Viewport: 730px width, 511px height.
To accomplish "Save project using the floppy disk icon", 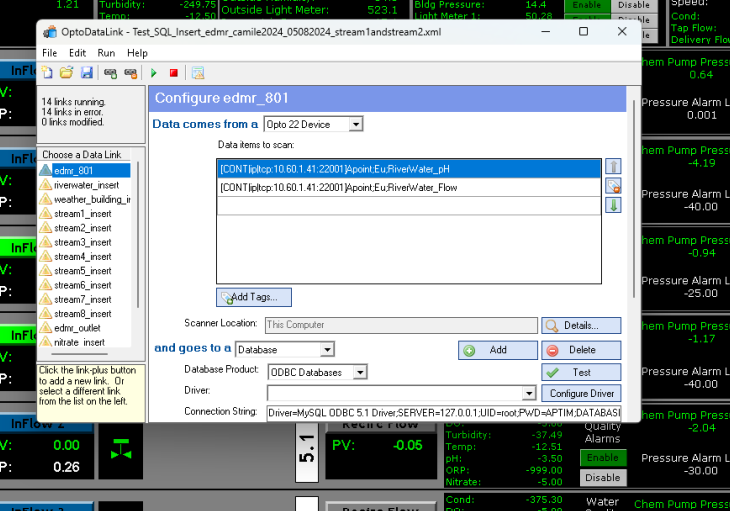I will (x=87, y=73).
